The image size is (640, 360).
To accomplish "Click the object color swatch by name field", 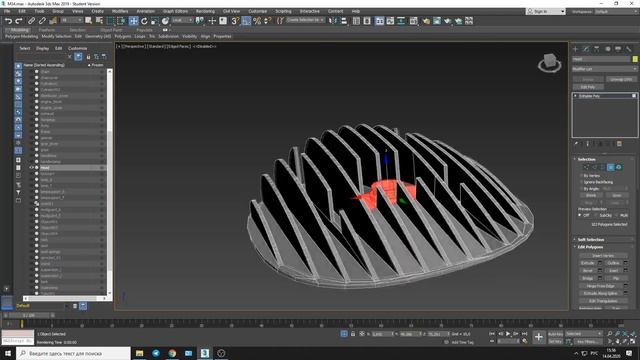I will (x=635, y=59).
